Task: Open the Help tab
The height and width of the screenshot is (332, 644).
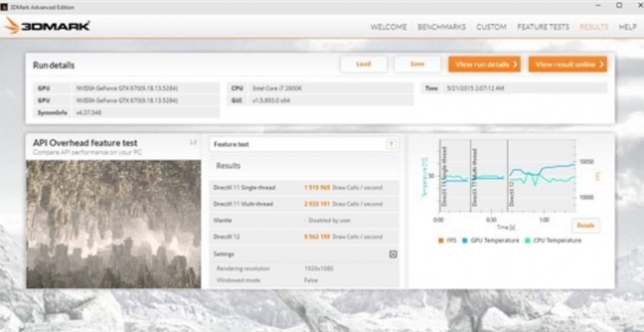Action: point(627,27)
